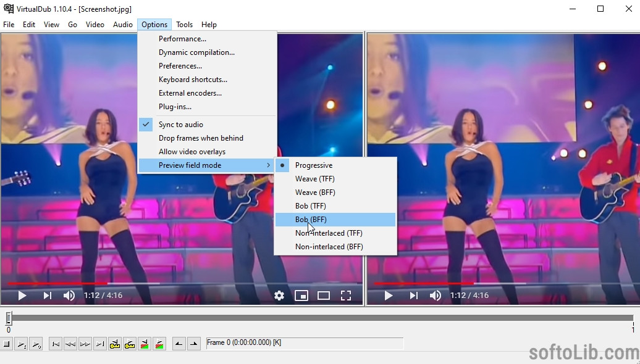The height and width of the screenshot is (364, 640).
Task: Start output playback with the play-O button
Action: tap(36, 344)
